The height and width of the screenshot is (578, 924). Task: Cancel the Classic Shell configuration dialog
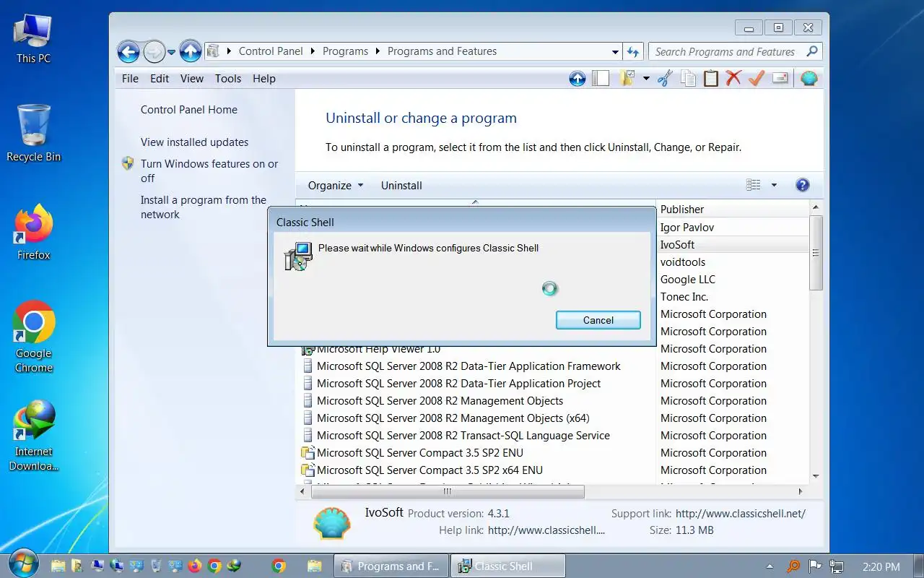(x=598, y=320)
